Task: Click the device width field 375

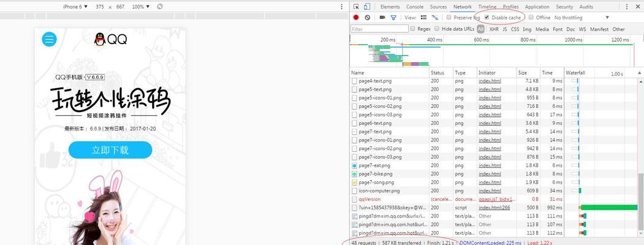Action: (100, 7)
